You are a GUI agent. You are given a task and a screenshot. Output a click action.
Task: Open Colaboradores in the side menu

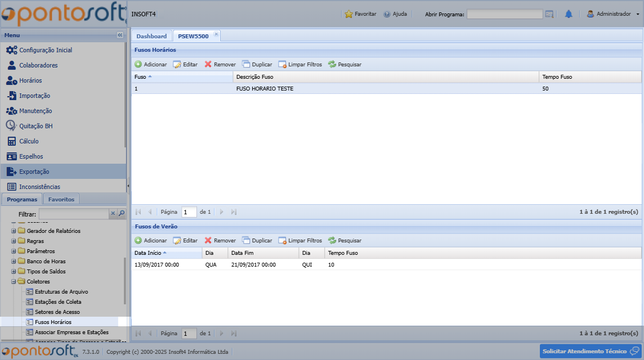(38, 65)
